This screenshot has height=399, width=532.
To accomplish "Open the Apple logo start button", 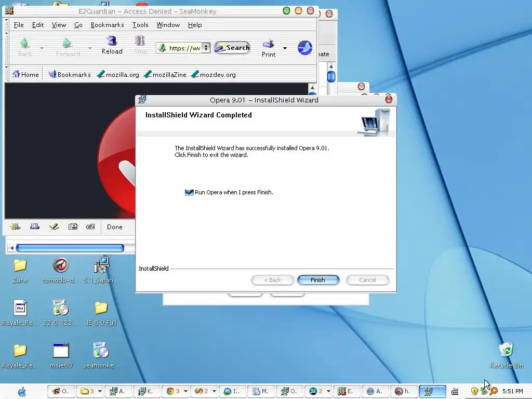I will click(22, 392).
